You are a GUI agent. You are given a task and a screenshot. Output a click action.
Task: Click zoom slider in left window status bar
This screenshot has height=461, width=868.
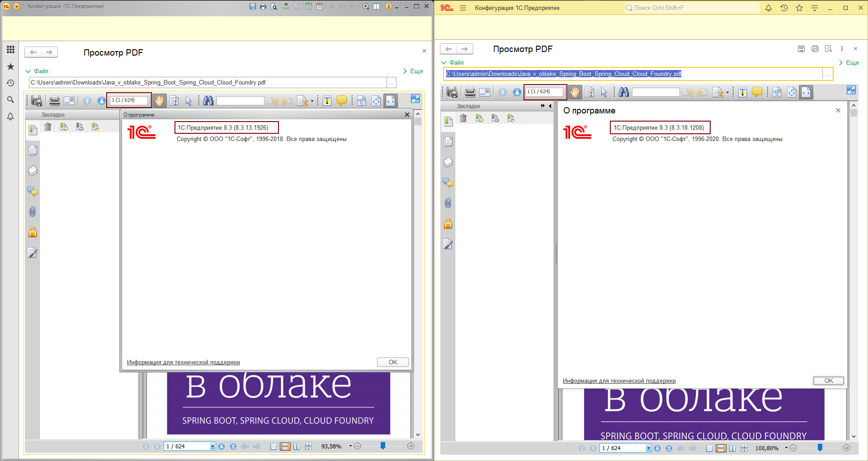(x=383, y=446)
